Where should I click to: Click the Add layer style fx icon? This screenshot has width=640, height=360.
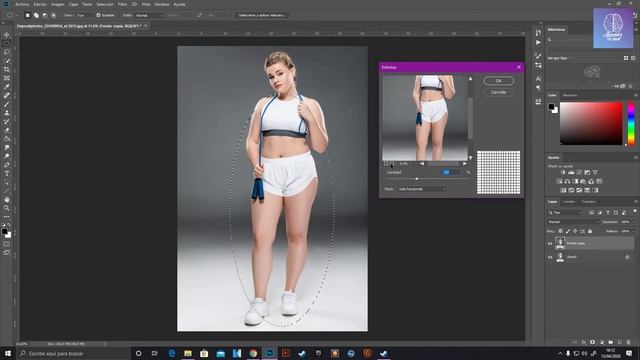click(584, 342)
